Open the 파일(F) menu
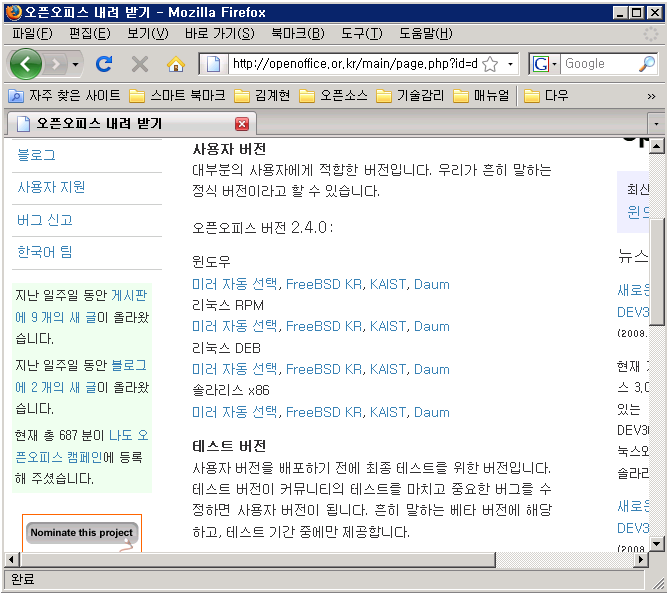The height and width of the screenshot is (594, 668). click(x=32, y=33)
